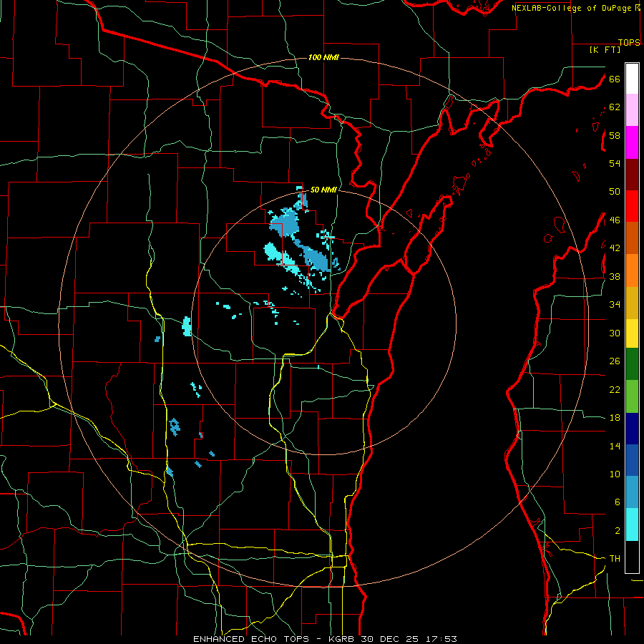Screen dimensions: 644x644
Task: Pick the light pink legend color block
Action: 632,110
